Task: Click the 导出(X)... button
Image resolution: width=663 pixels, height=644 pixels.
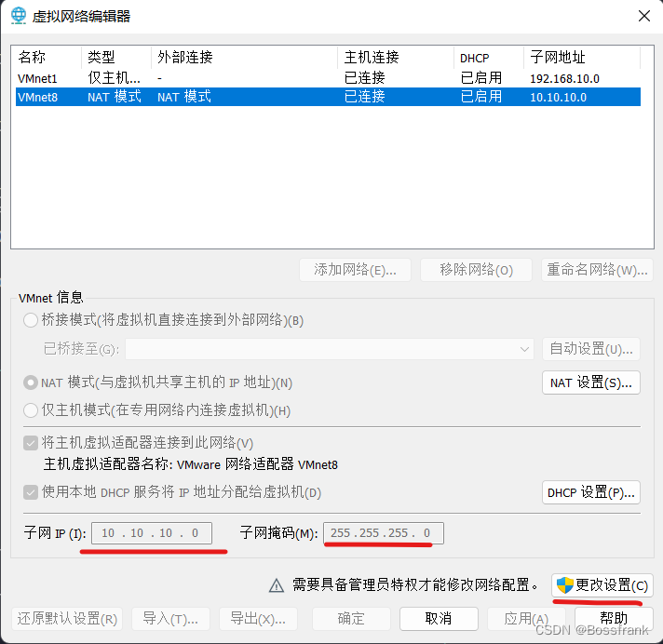Action: pyautogui.click(x=258, y=619)
